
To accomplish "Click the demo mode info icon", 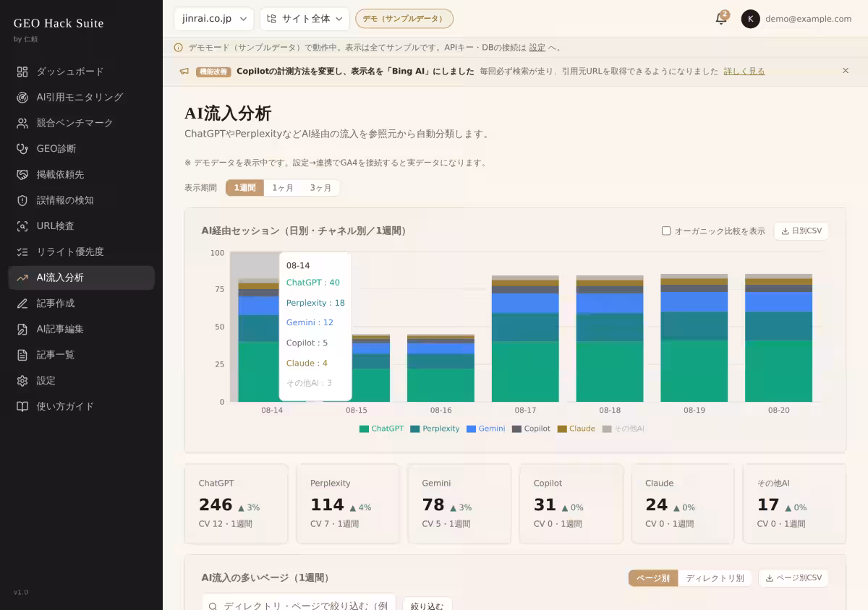I will (x=178, y=48).
